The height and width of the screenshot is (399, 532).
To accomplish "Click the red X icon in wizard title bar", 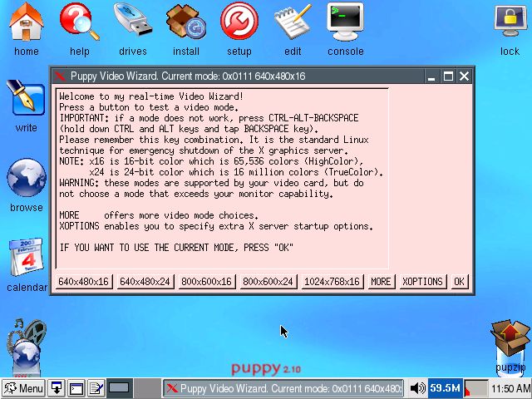I will (60, 76).
